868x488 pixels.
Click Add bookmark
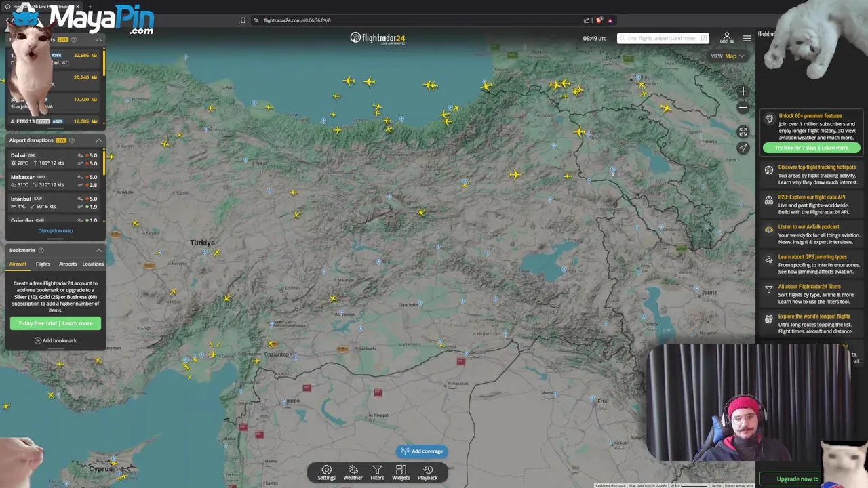(56, 340)
